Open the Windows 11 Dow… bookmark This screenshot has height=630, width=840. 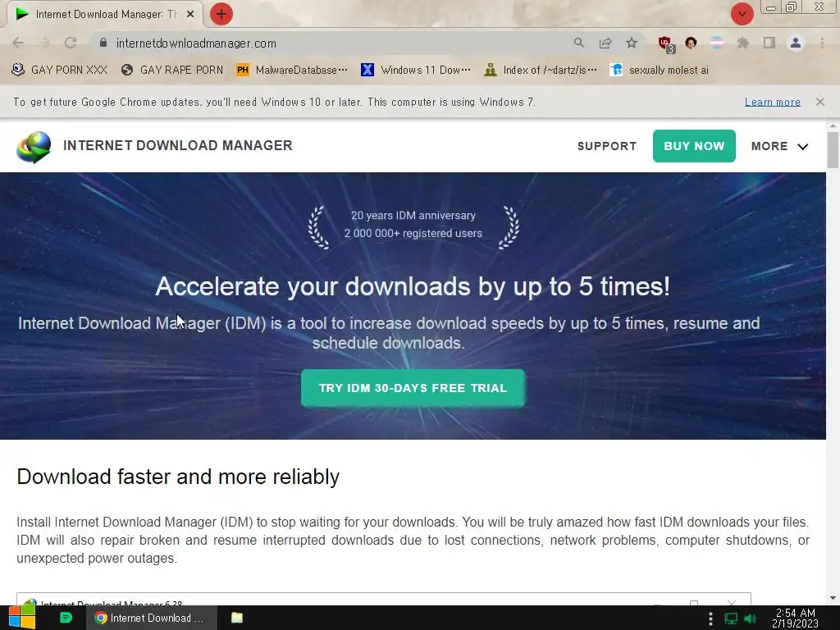[416, 71]
